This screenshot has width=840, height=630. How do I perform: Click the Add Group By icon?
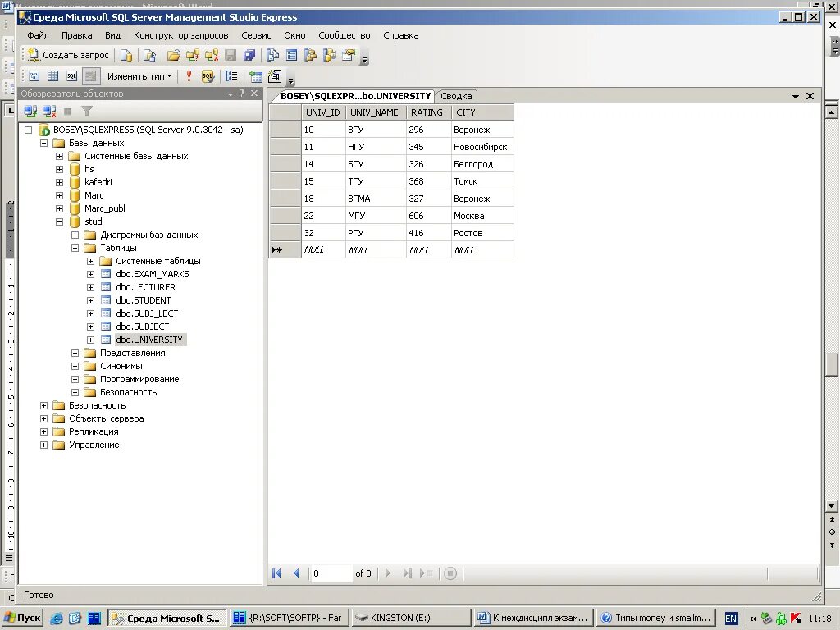(231, 76)
